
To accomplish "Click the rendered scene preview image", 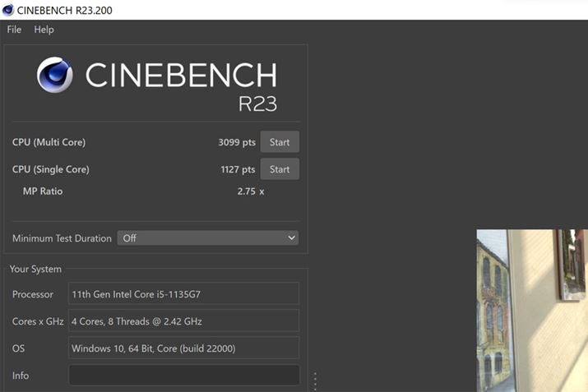I will click(532, 311).
